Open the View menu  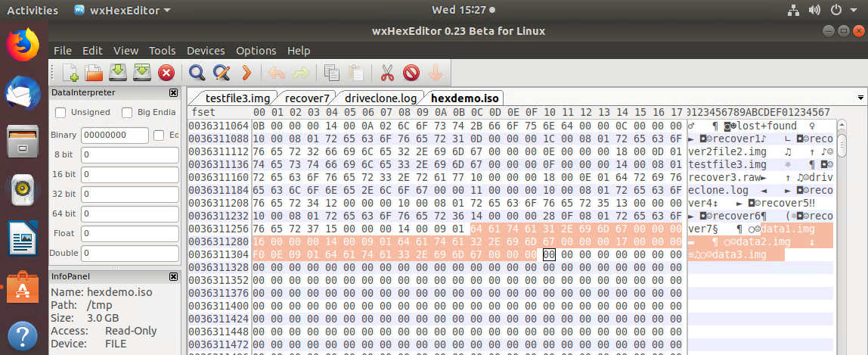pyautogui.click(x=126, y=51)
